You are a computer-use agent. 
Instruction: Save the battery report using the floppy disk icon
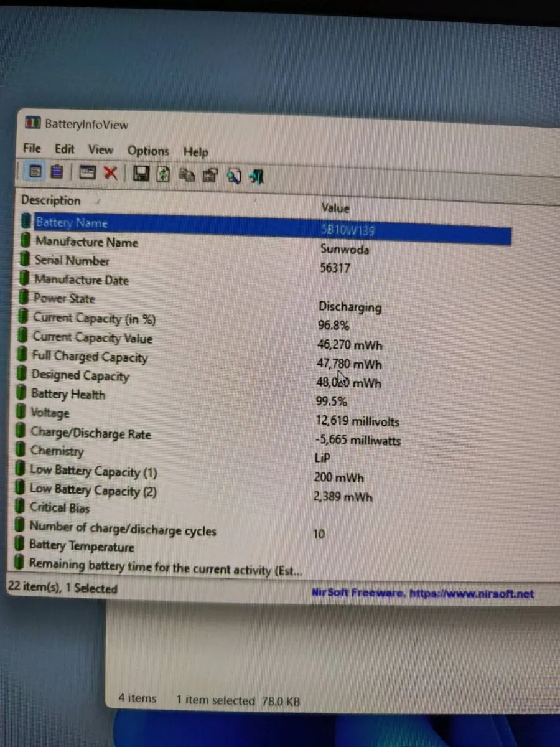pyautogui.click(x=141, y=174)
